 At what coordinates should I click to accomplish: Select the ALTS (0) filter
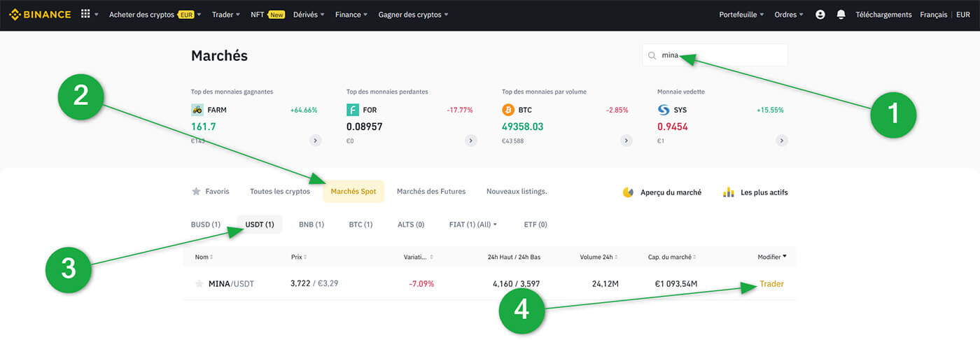click(x=411, y=225)
